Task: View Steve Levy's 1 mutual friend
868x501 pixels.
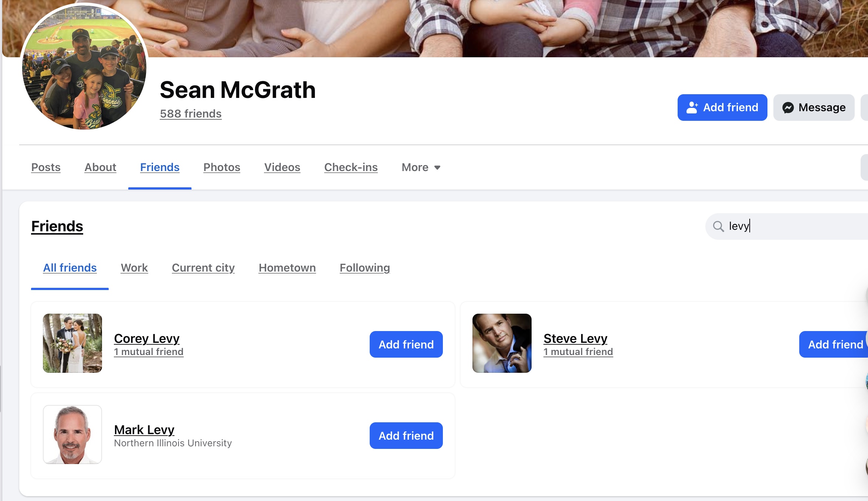Action: [578, 352]
